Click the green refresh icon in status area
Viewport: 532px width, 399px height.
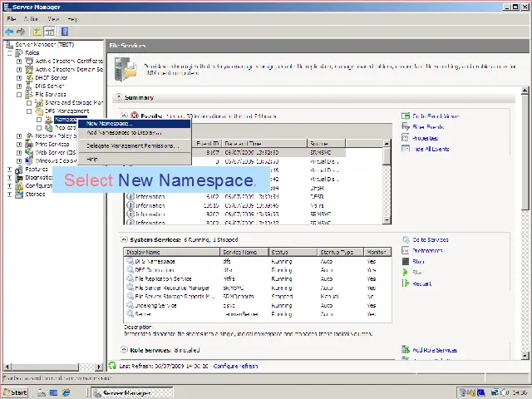[x=114, y=366]
